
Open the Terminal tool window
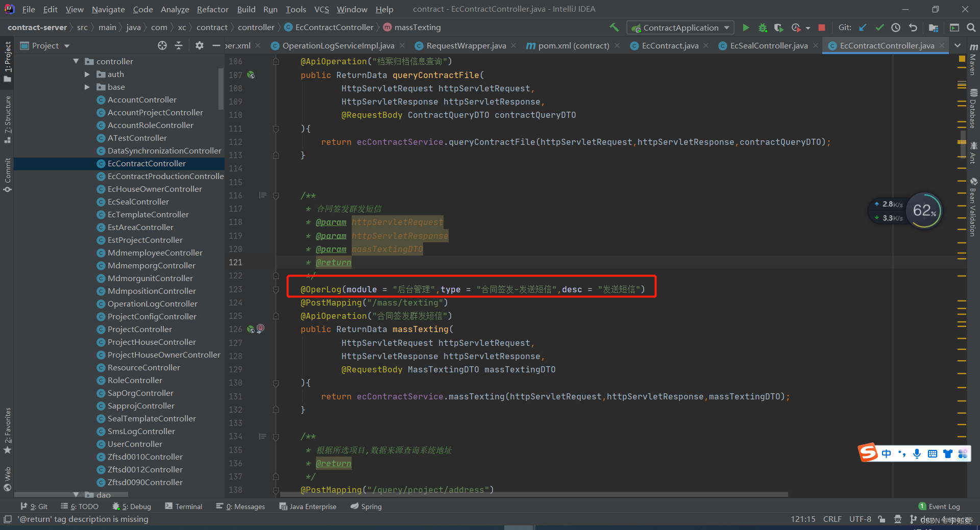(184, 507)
